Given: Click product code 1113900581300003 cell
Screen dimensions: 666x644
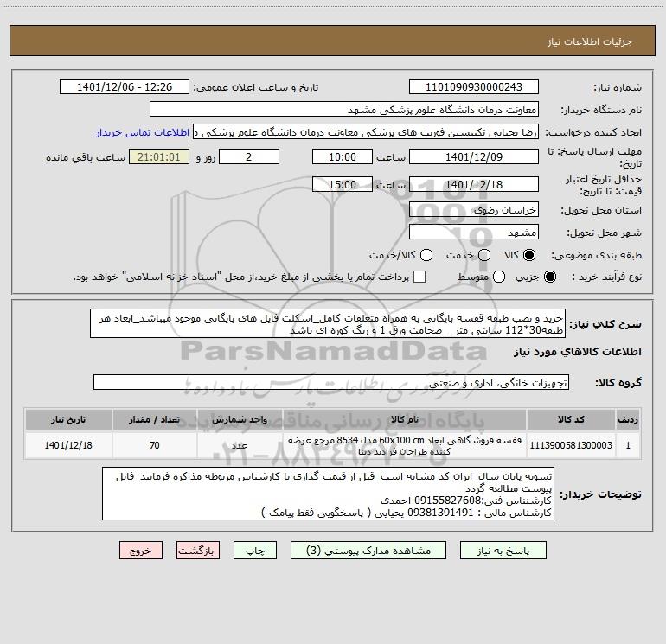Looking at the screenshot, I should point(571,445).
